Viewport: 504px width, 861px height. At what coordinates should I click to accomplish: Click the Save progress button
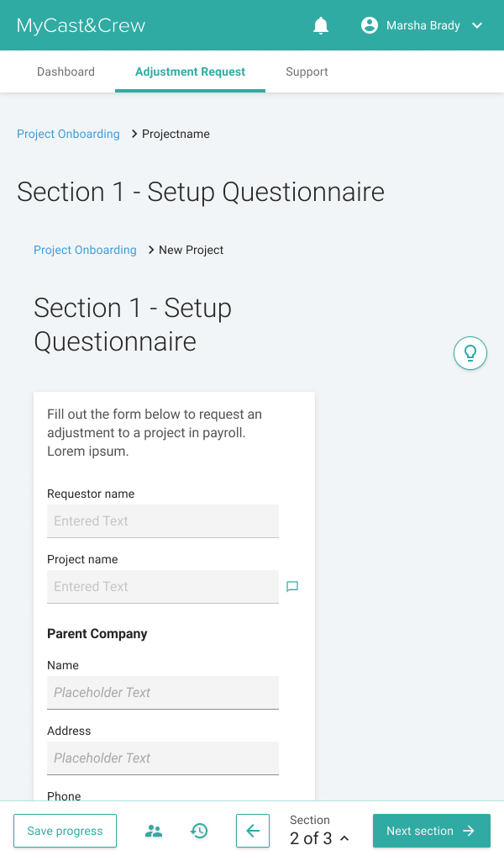click(65, 831)
